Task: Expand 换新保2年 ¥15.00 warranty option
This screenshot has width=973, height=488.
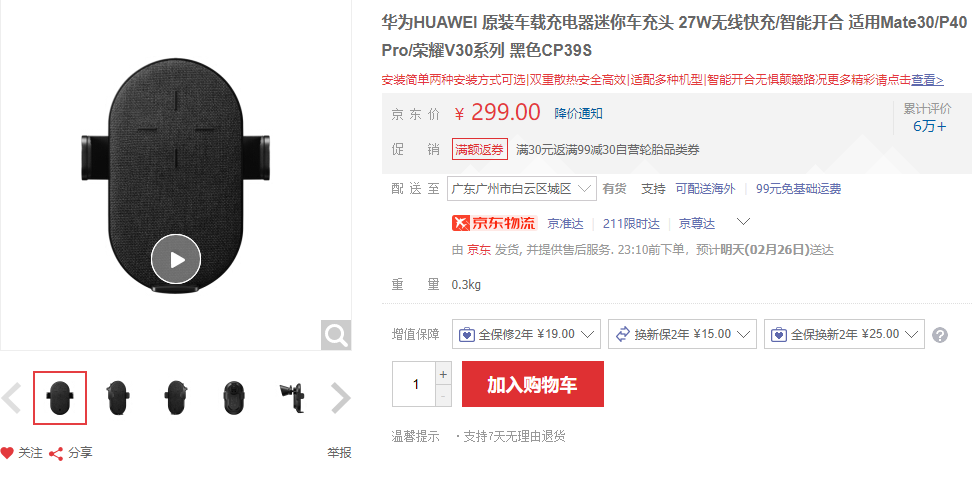Action: [682, 334]
